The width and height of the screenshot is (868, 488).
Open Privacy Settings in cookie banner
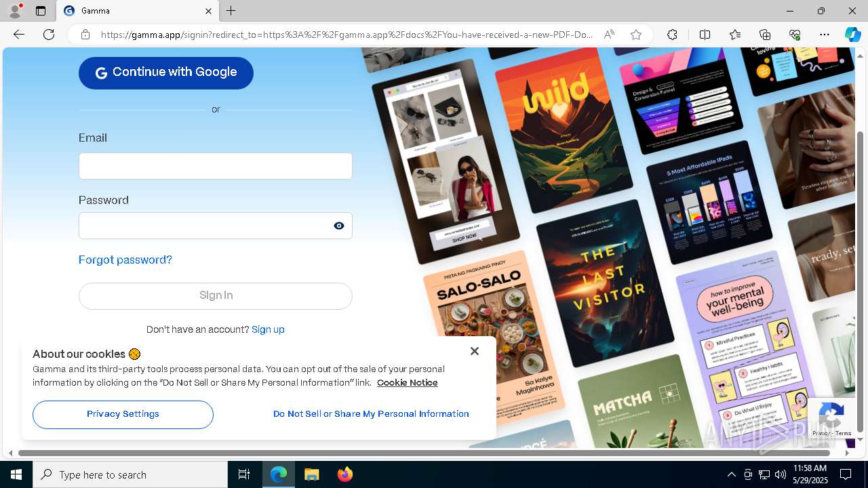pos(123,414)
